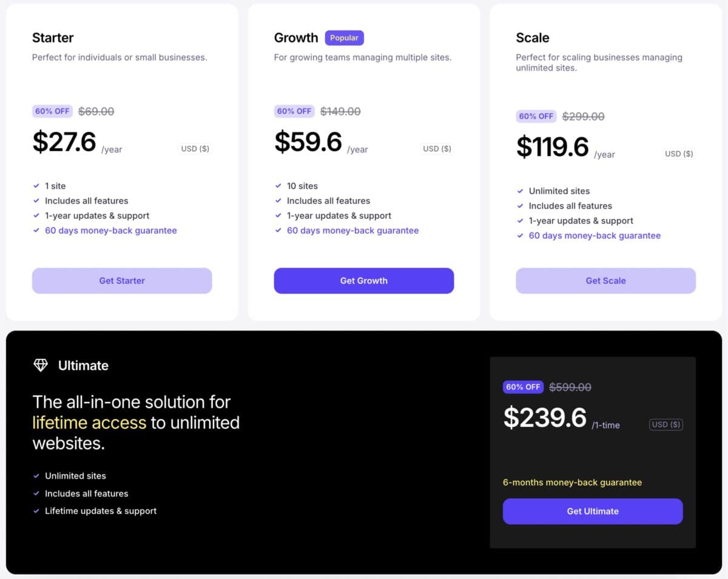Click the 60% OFF badge on Scale plan
The image size is (728, 579).
coord(536,116)
